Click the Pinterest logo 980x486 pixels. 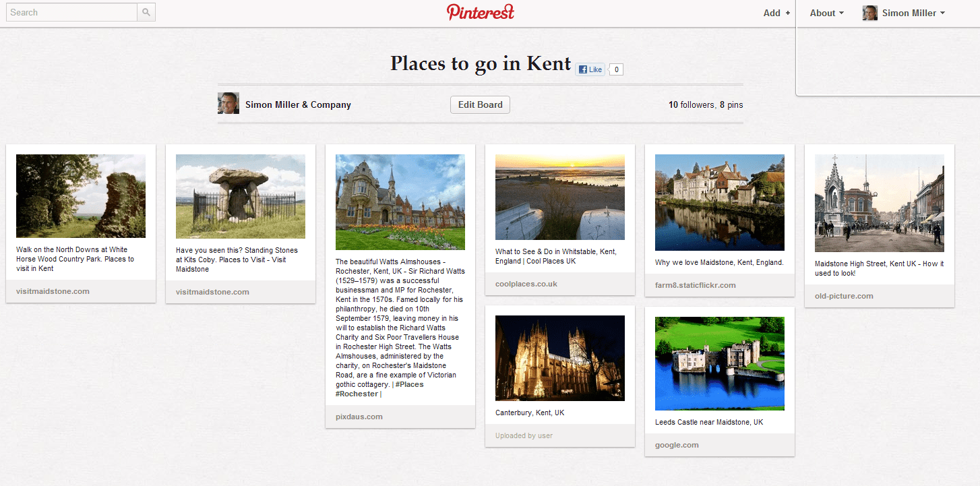pos(480,12)
